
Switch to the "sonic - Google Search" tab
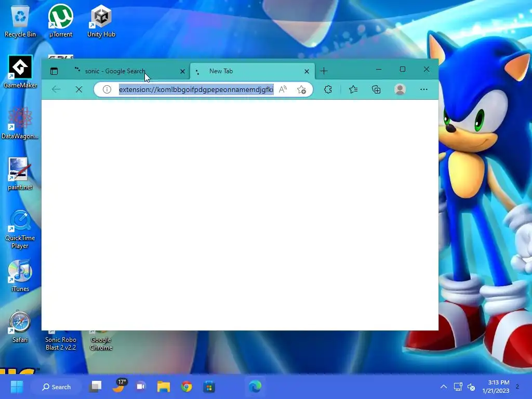(129, 71)
